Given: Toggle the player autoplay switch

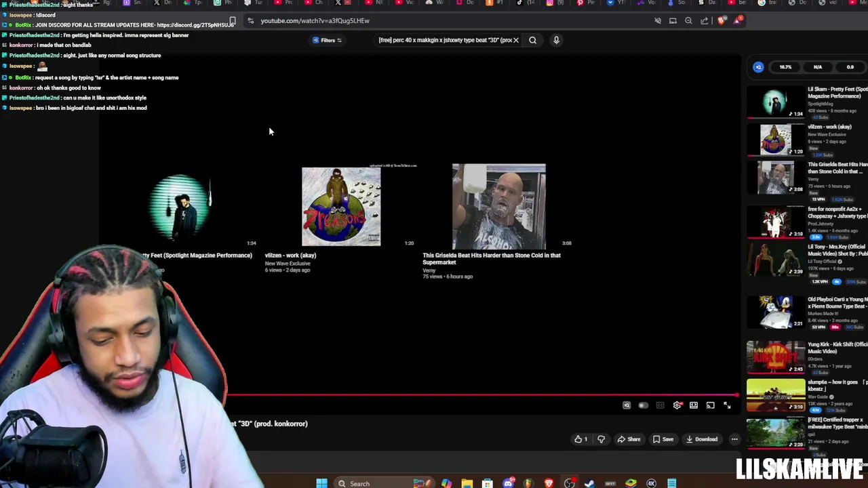Looking at the screenshot, I should [x=643, y=405].
